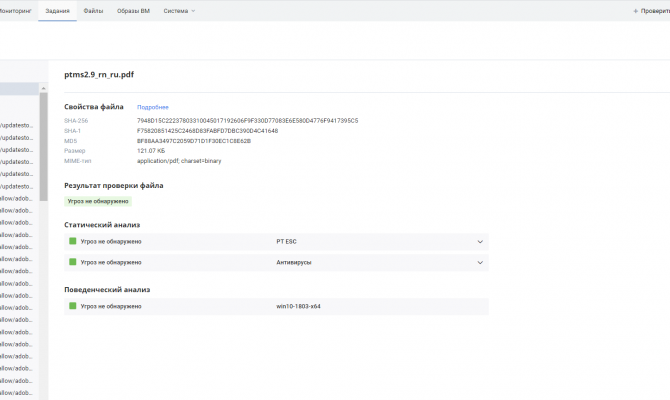Go to the Файлы tab
This screenshot has height=400, width=670.
(x=93, y=10)
